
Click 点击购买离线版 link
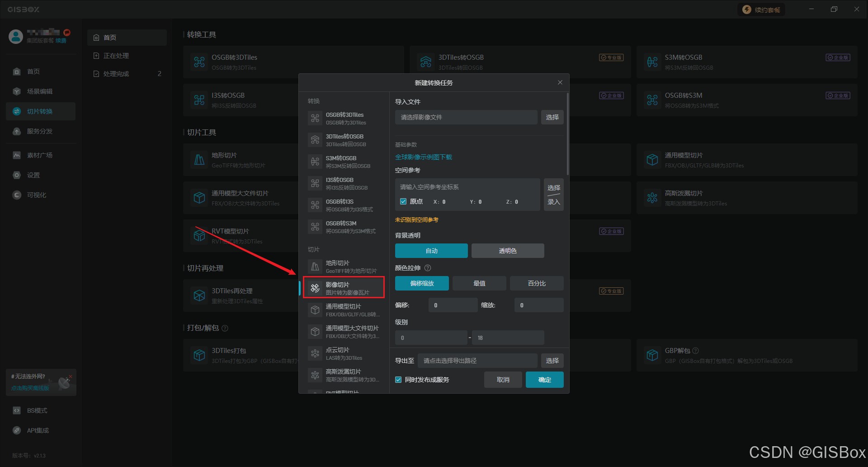coord(30,388)
